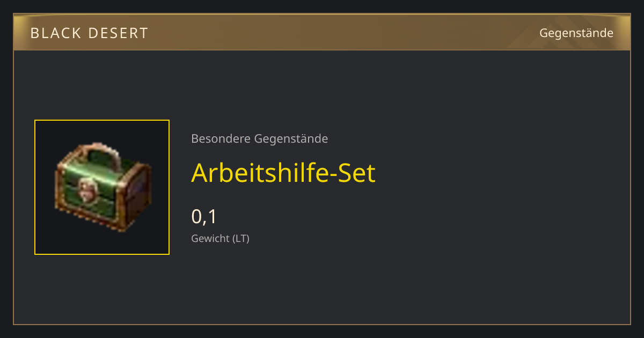644x338 pixels.
Task: Click the Gewicht (LT) label
Action: (220, 239)
